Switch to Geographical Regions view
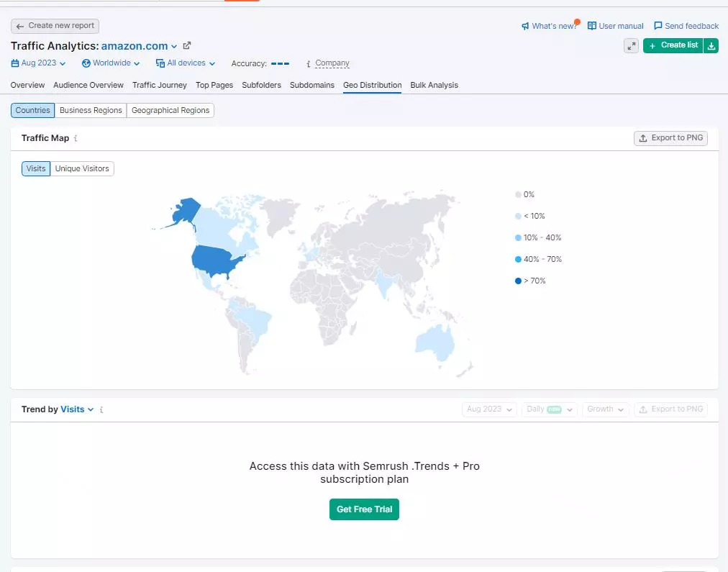 point(170,111)
